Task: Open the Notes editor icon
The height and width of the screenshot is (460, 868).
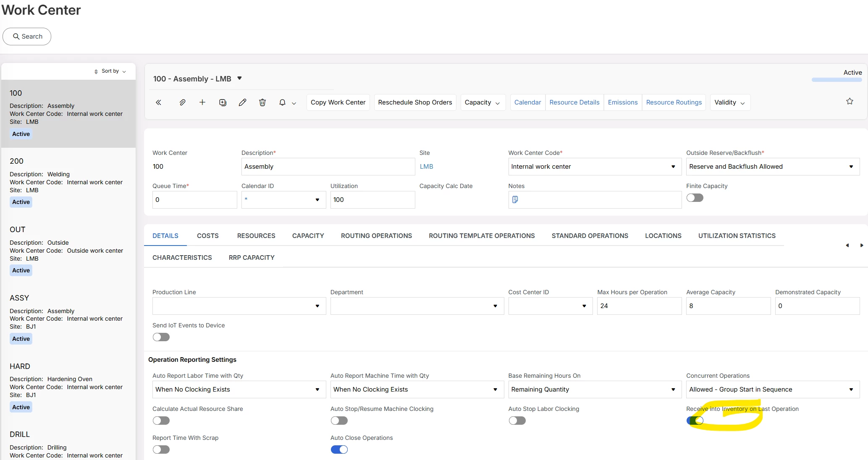Action: [x=515, y=200]
